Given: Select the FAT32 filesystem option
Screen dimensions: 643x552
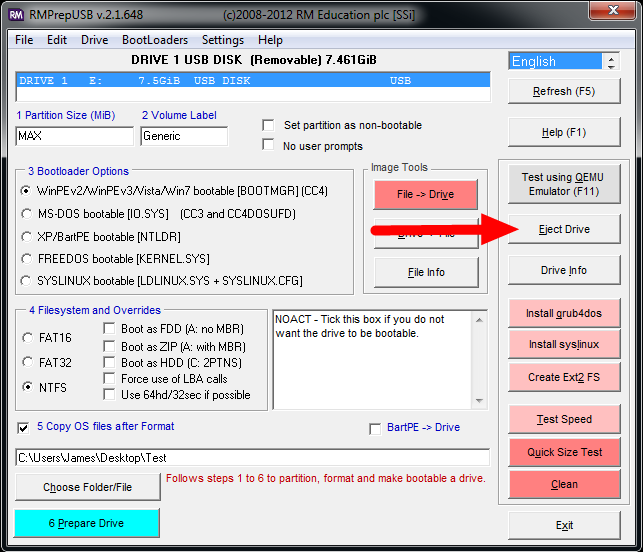Looking at the screenshot, I should (27, 362).
